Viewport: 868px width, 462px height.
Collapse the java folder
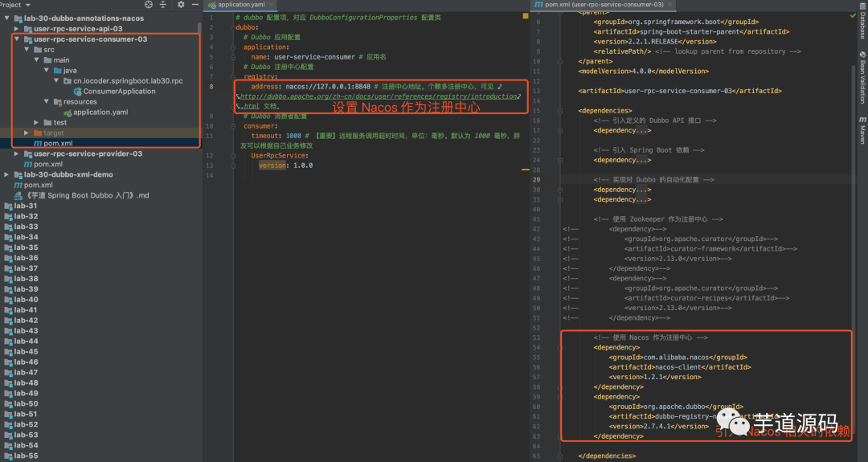[x=47, y=70]
